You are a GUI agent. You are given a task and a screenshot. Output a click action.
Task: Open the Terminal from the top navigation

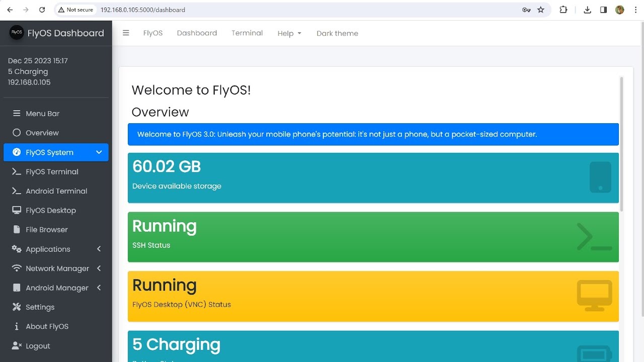247,33
